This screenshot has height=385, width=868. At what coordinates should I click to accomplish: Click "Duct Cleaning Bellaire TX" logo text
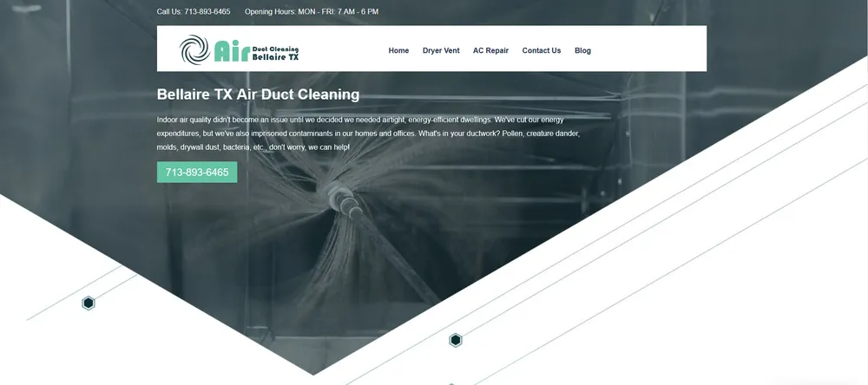275,53
